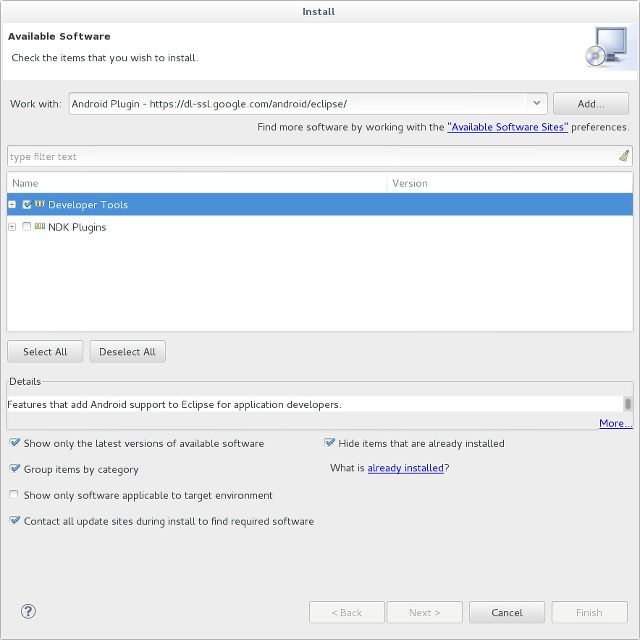Click the Select All button
This screenshot has width=640, height=640.
pos(45,351)
